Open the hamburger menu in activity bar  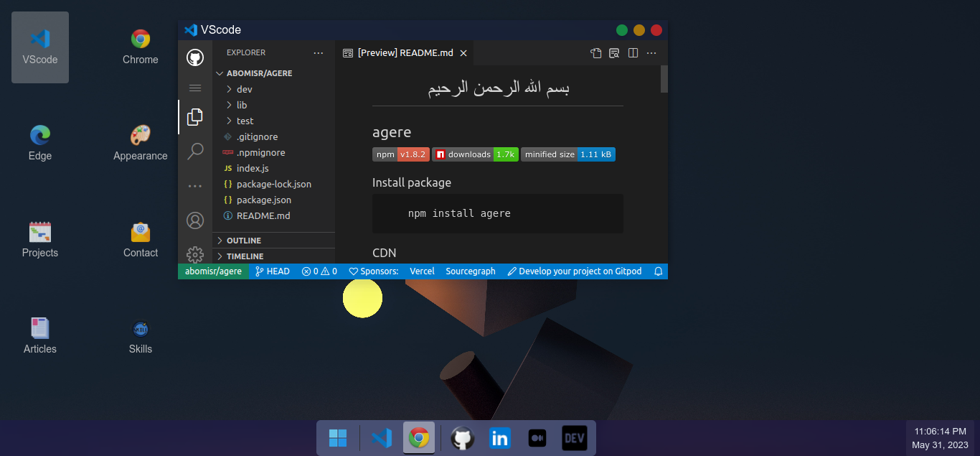click(195, 88)
